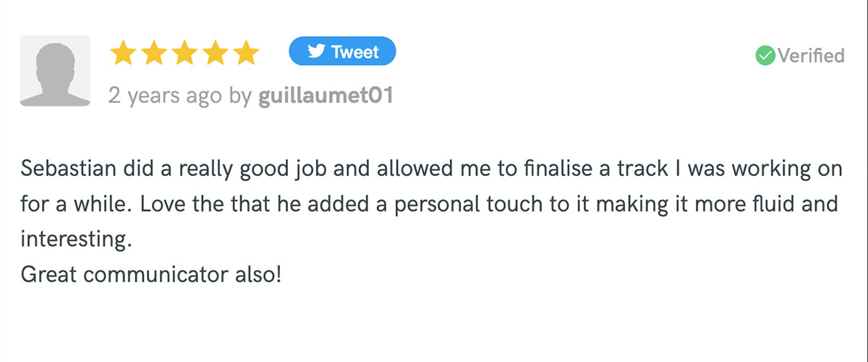Click the Twitter bird icon in the Tweet button
This screenshot has height=362, width=868.
point(316,52)
